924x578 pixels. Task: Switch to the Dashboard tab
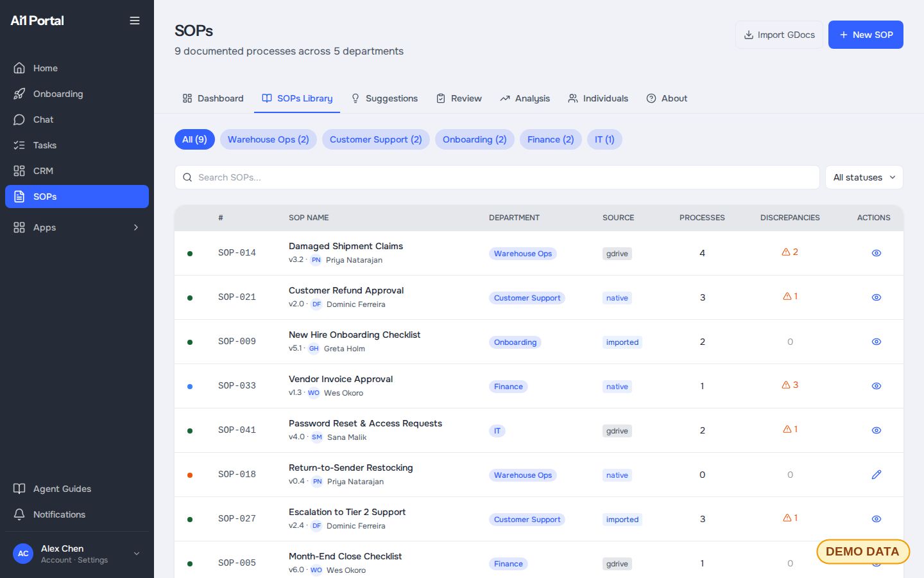coord(213,98)
